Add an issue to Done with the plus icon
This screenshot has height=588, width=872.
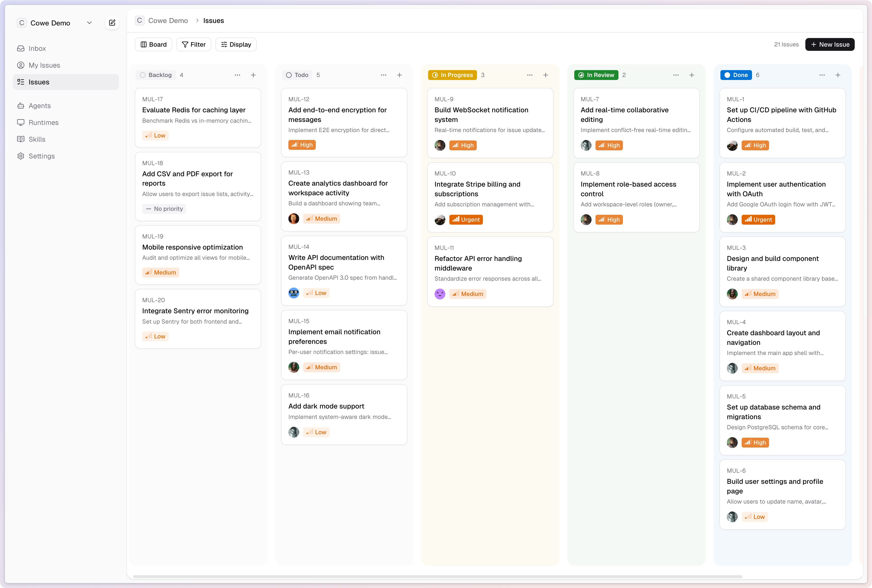pyautogui.click(x=838, y=75)
